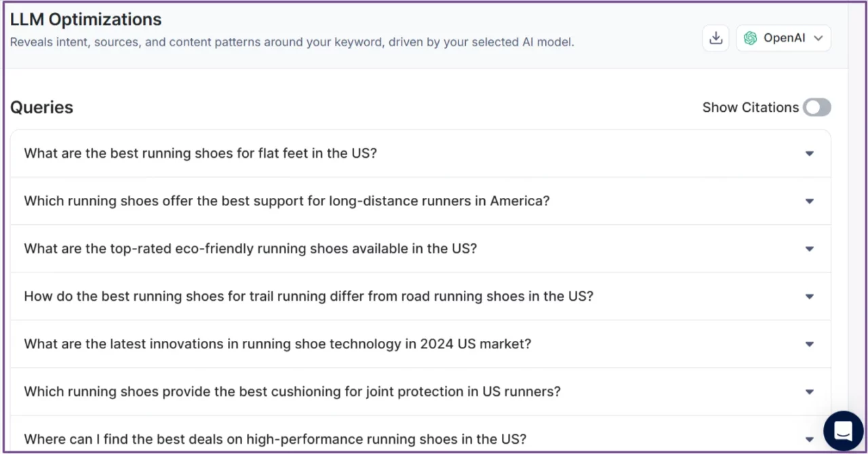This screenshot has width=868, height=454.
Task: Expand the long-distance runners support query
Action: coord(809,201)
